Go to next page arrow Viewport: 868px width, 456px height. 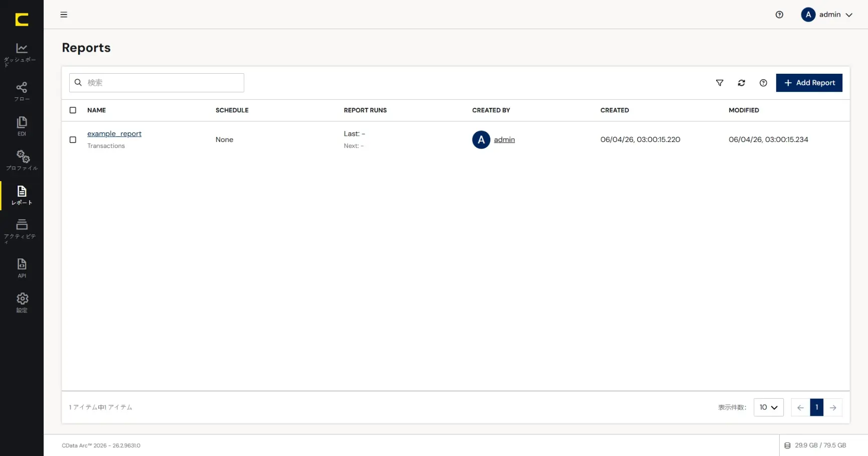pos(833,407)
